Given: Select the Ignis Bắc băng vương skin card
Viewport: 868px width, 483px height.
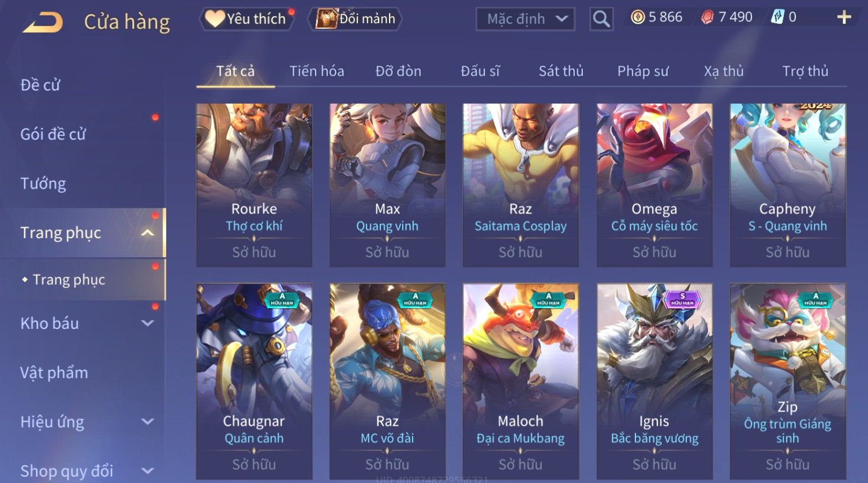Looking at the screenshot, I should click(654, 381).
